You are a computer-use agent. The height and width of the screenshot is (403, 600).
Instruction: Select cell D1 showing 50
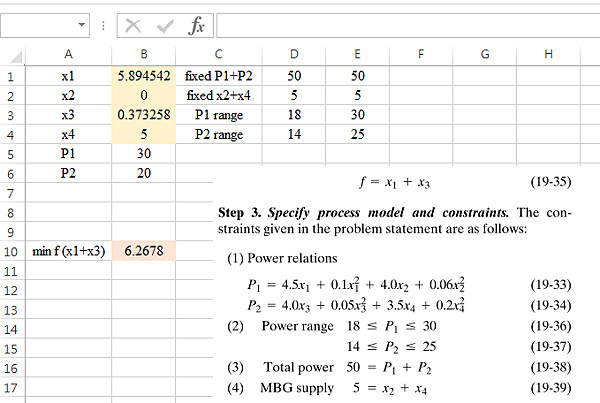294,76
